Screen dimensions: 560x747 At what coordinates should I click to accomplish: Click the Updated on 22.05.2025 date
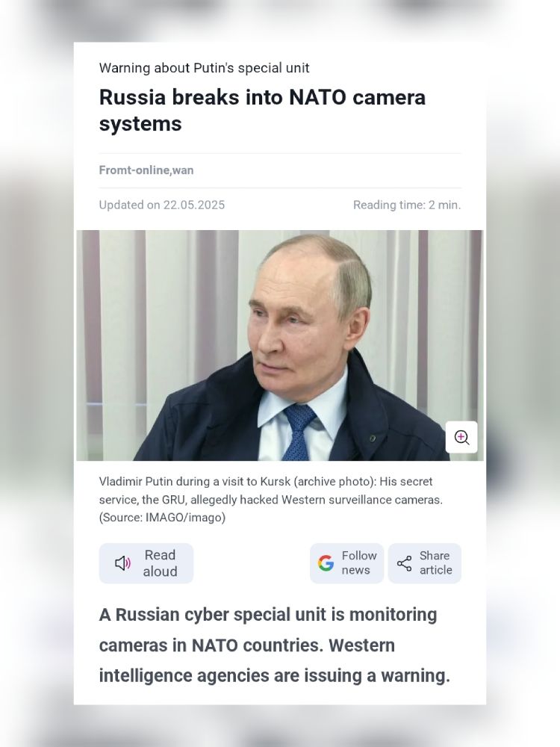click(162, 205)
